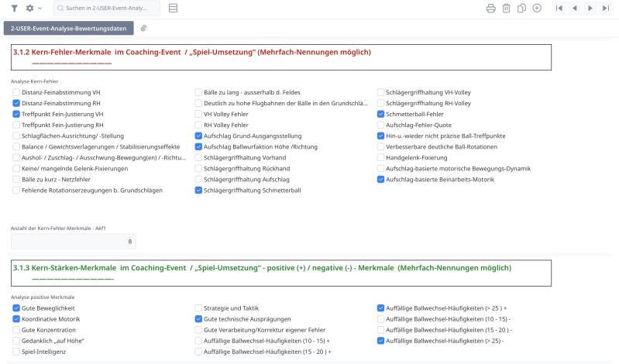The image size is (619, 364).
Task: Check Gedanklich „auf Höhe“
Action: tap(16, 341)
